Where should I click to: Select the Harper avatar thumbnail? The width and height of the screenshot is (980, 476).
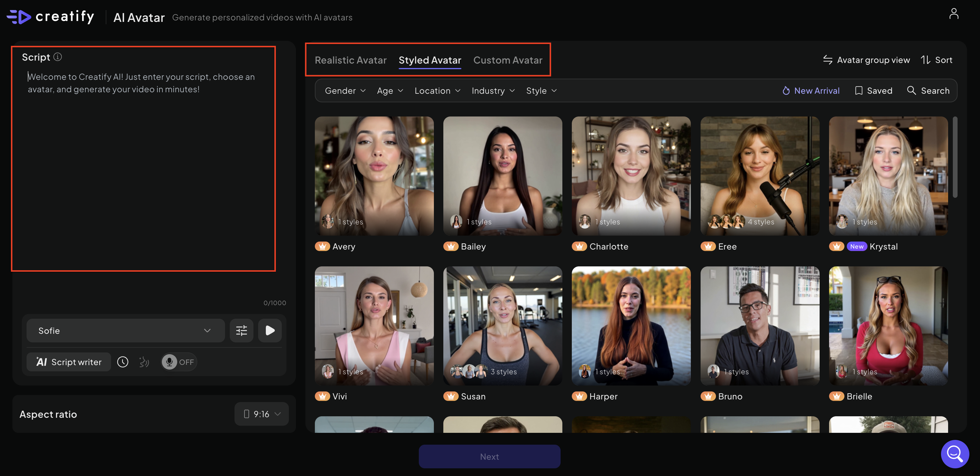point(631,326)
